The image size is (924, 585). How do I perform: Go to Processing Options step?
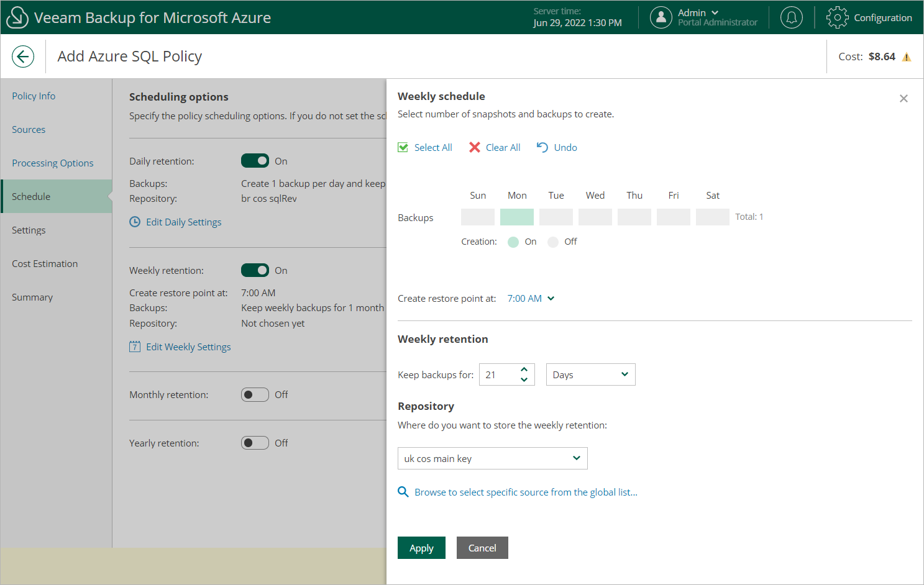point(53,163)
